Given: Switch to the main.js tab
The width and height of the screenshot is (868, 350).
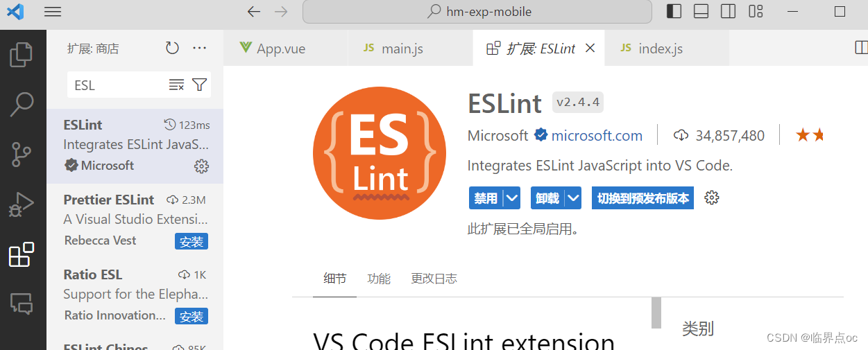Looking at the screenshot, I should [393, 49].
